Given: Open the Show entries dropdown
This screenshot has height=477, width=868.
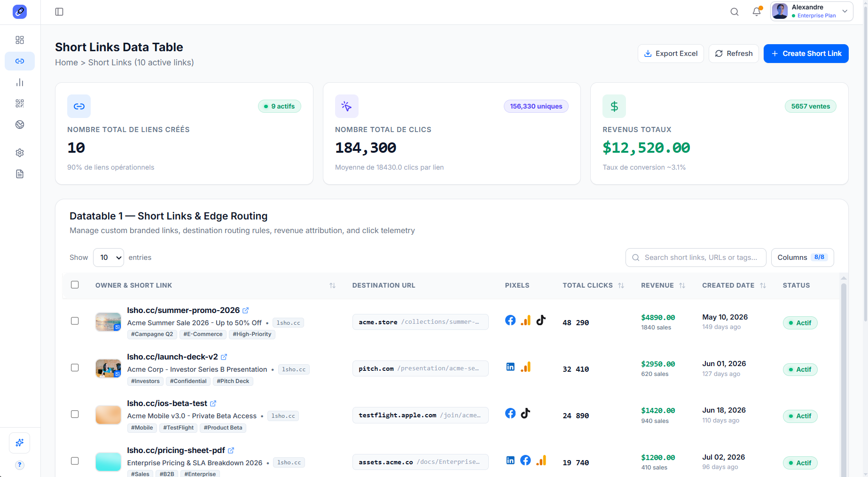Looking at the screenshot, I should pos(109,258).
